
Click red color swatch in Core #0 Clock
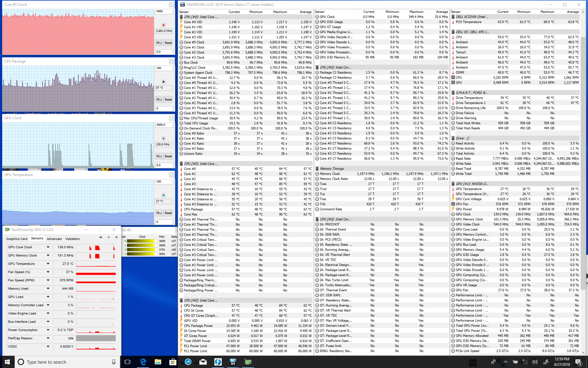(x=164, y=25)
